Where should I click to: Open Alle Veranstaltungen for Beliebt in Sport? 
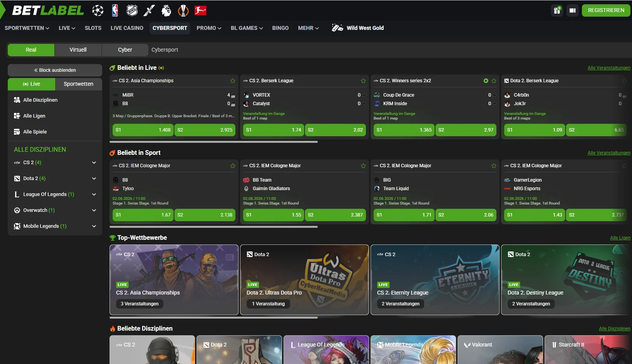pyautogui.click(x=609, y=153)
